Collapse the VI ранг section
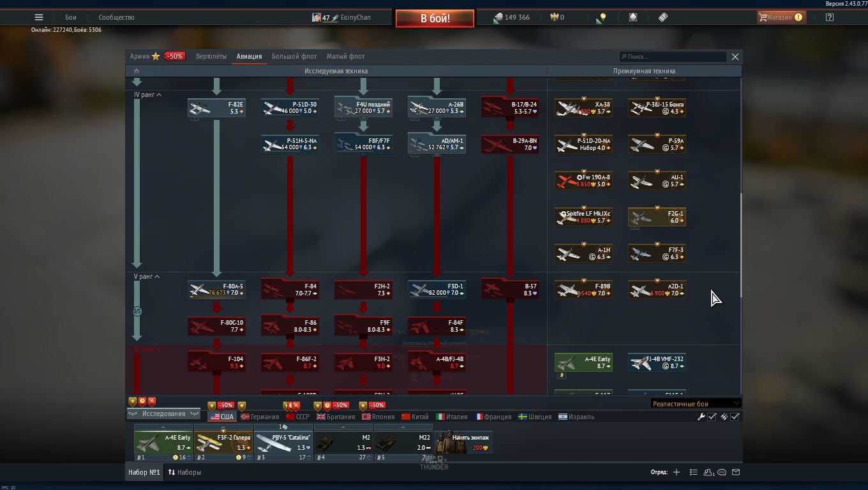The width and height of the screenshot is (868, 490). tap(147, 350)
